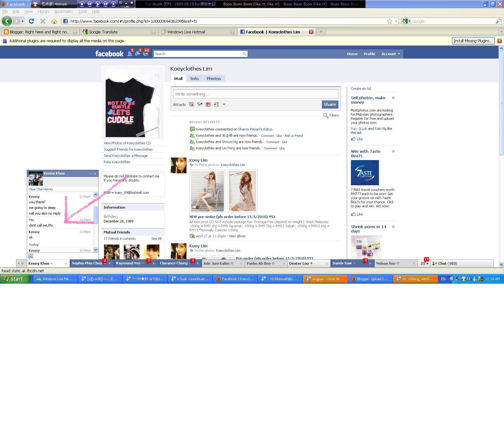
Task: Open Facebook friend requests icon
Action: coord(130,53)
